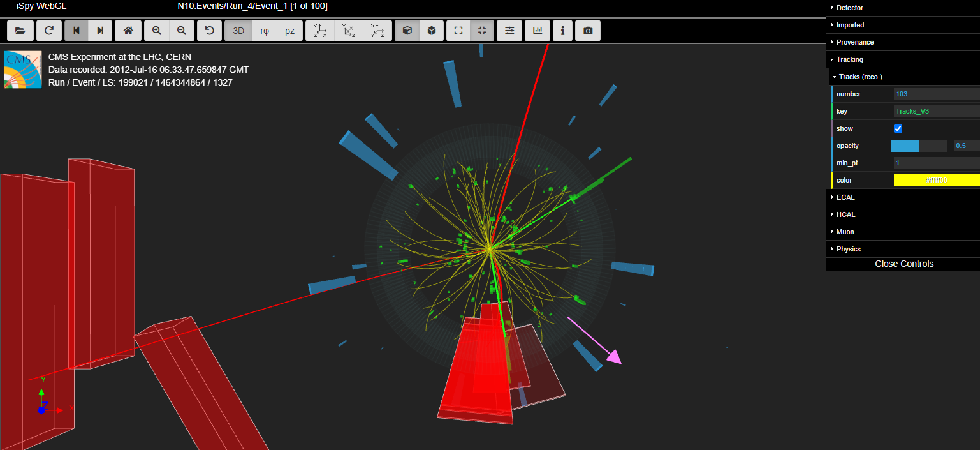980x450 pixels.
Task: Go to the previous event
Action: click(77, 31)
